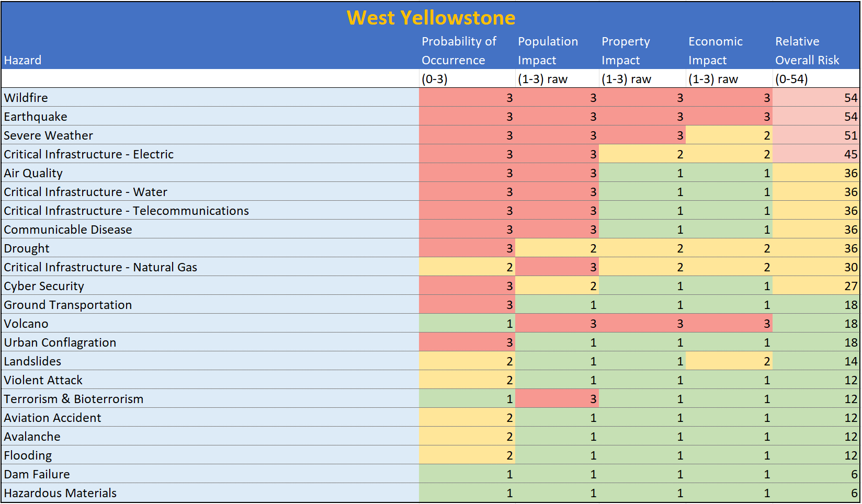The image size is (862, 504).
Task: Select the Wildfire hazard name cell
Action: pyautogui.click(x=26, y=98)
